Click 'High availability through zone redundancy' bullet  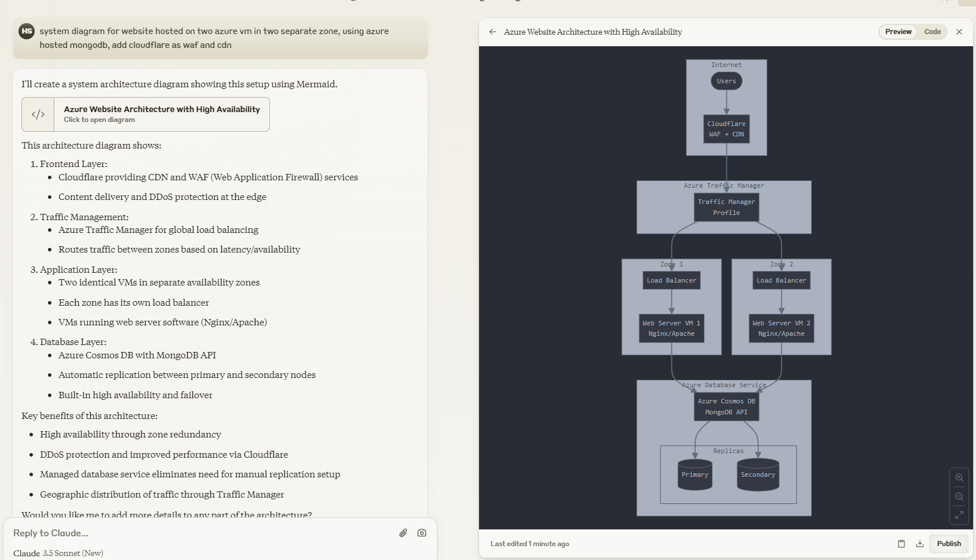131,434
